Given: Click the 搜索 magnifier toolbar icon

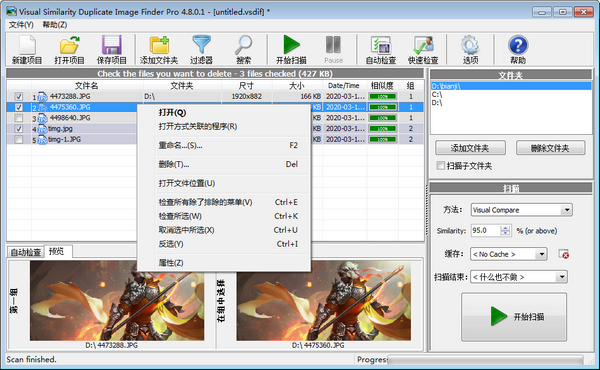Looking at the screenshot, I should [243, 46].
